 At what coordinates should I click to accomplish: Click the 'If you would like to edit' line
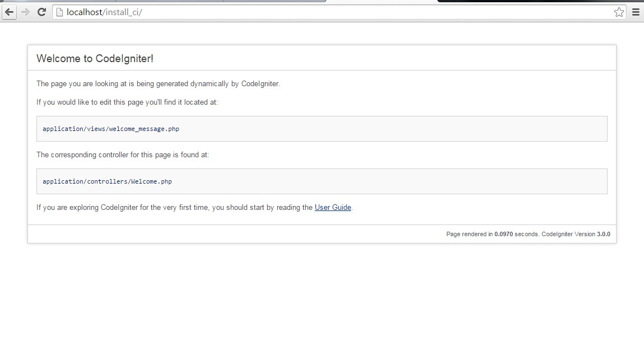pyautogui.click(x=127, y=102)
